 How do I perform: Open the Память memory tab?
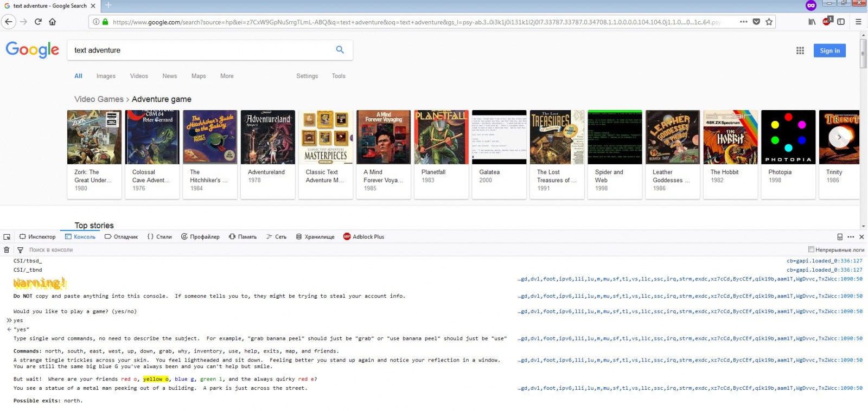(242, 237)
